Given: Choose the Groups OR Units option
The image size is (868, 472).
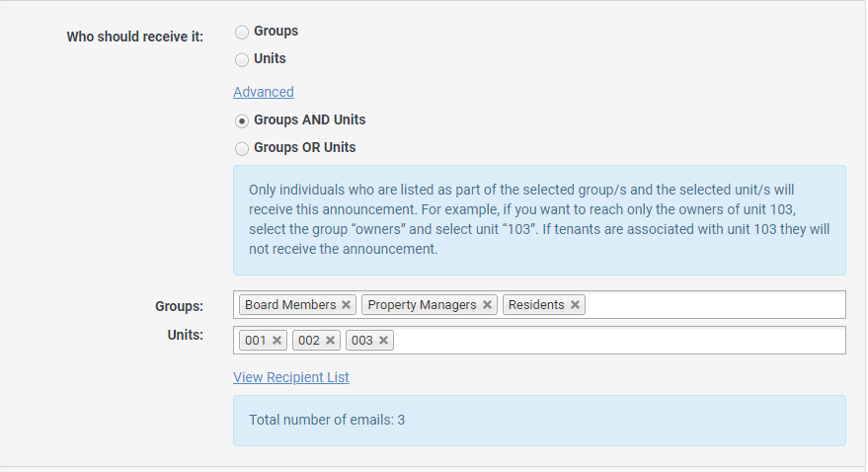Looking at the screenshot, I should (x=242, y=148).
